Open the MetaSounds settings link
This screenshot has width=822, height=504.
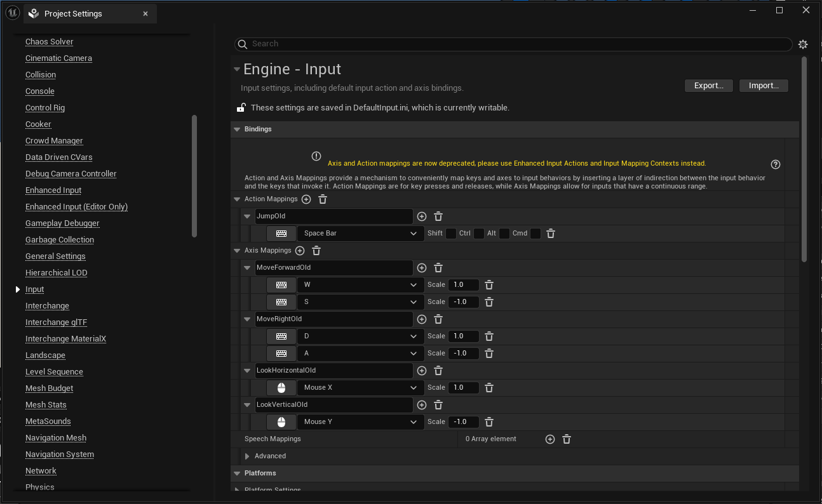[48, 421]
